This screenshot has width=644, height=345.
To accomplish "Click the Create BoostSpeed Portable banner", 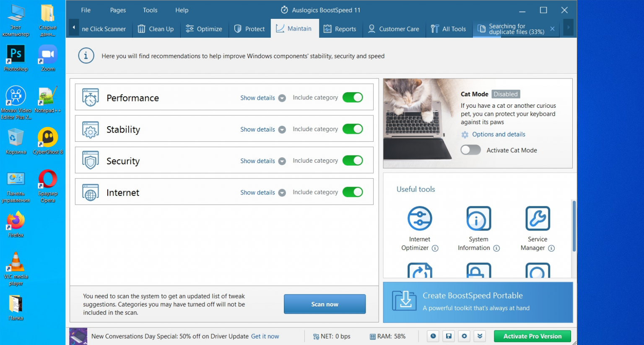I will pyautogui.click(x=478, y=302).
